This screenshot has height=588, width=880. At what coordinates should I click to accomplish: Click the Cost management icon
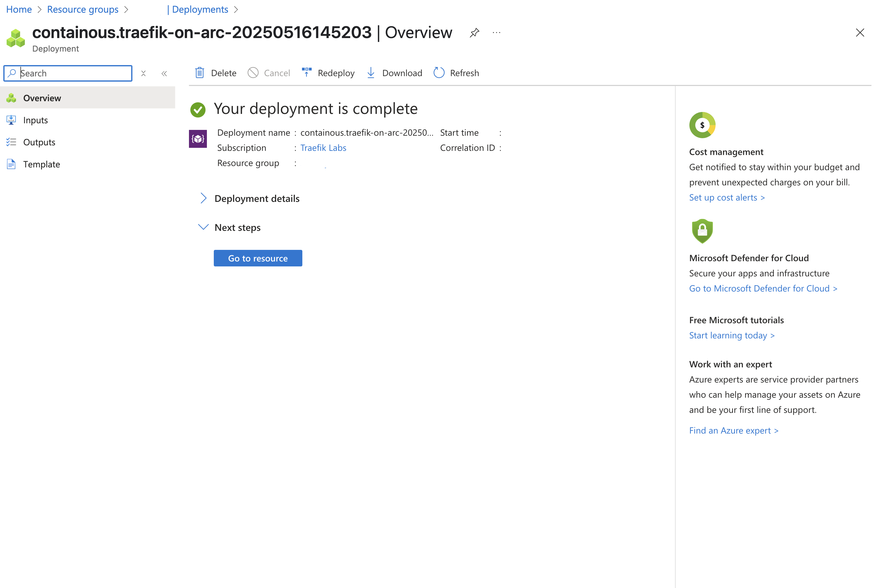point(702,125)
